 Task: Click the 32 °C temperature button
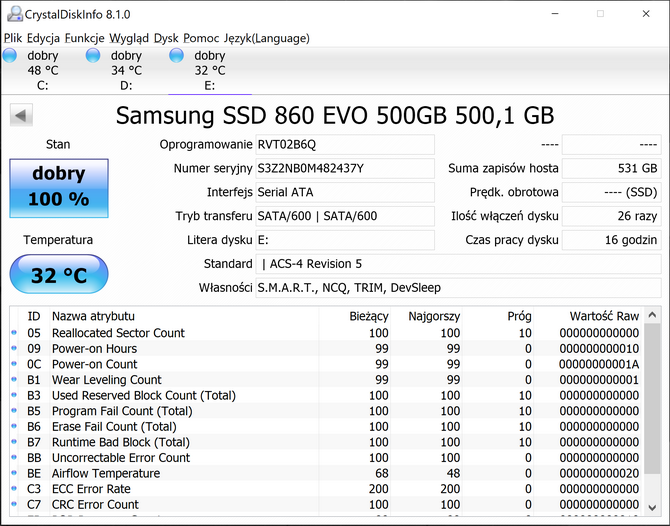click(59, 274)
